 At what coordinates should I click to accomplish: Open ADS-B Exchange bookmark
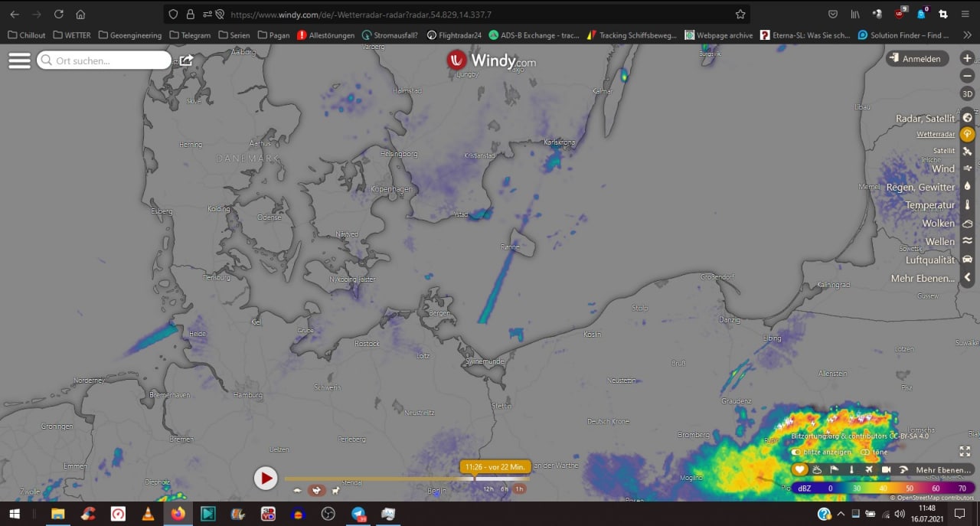tap(534, 34)
